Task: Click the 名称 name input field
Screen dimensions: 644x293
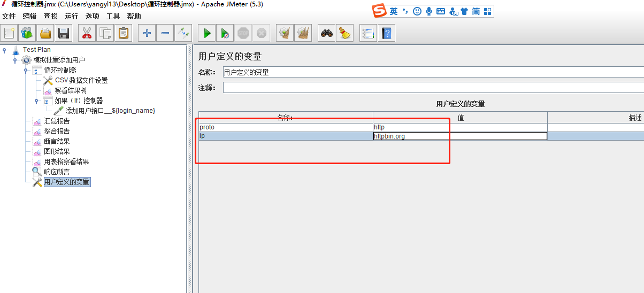Action: 433,72
